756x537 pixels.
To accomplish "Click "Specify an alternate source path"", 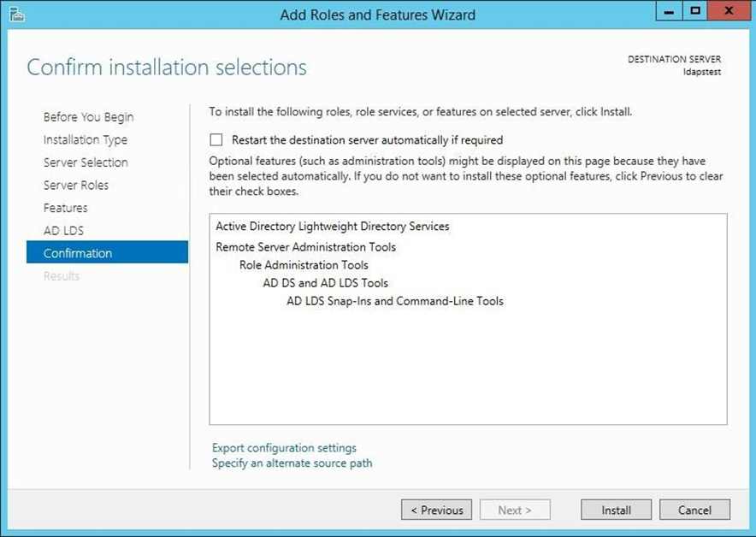I will [x=291, y=463].
